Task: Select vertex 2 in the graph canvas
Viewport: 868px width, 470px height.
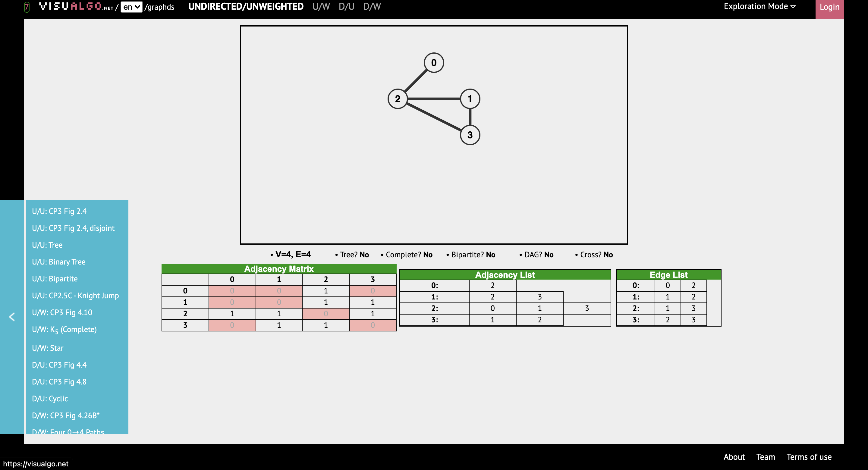Action: 398,99
